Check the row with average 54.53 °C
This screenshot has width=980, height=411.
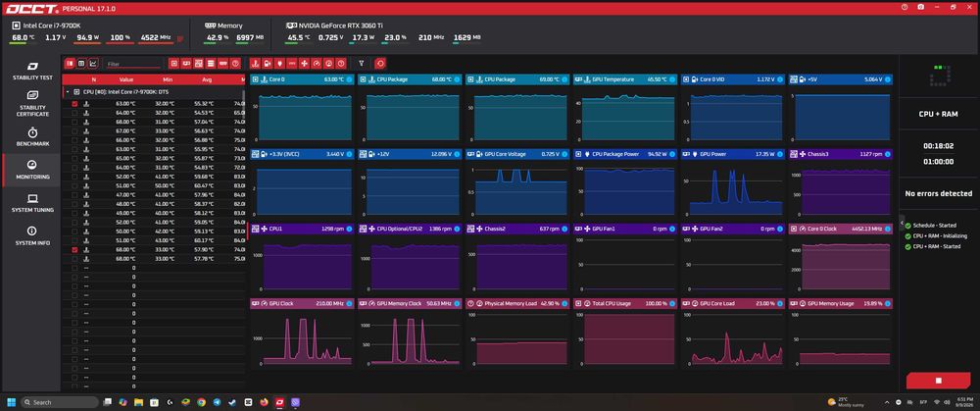click(75, 113)
